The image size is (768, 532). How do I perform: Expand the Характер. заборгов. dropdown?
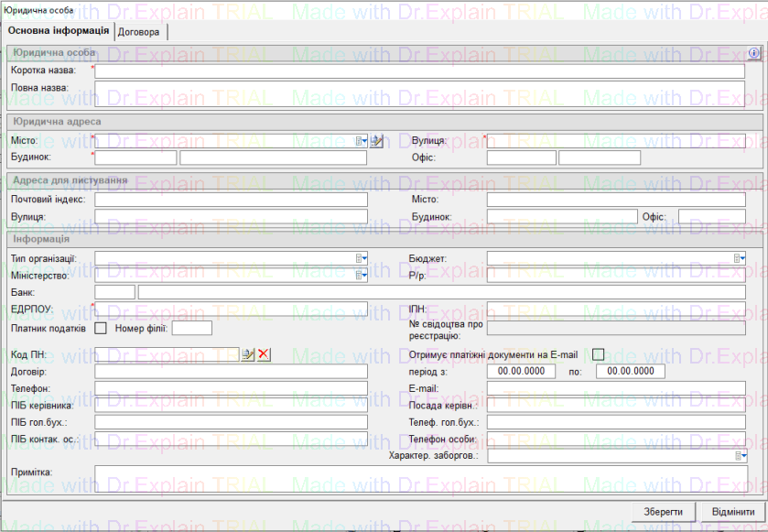point(740,455)
